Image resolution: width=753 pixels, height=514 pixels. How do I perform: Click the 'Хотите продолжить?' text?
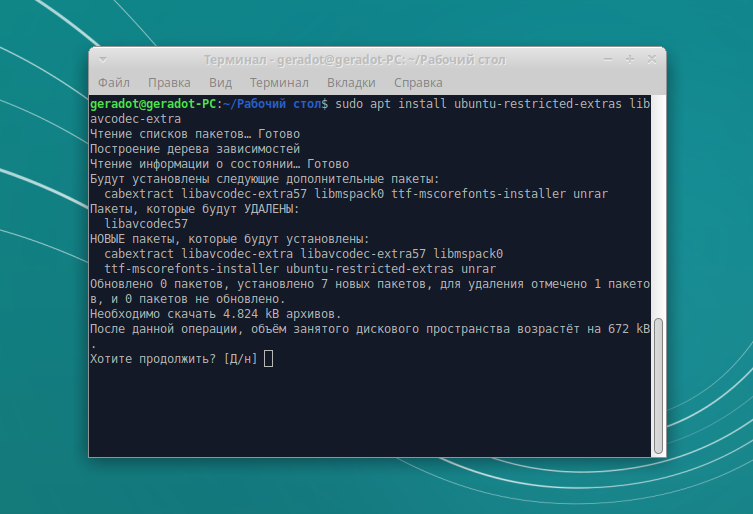[x=153, y=359]
